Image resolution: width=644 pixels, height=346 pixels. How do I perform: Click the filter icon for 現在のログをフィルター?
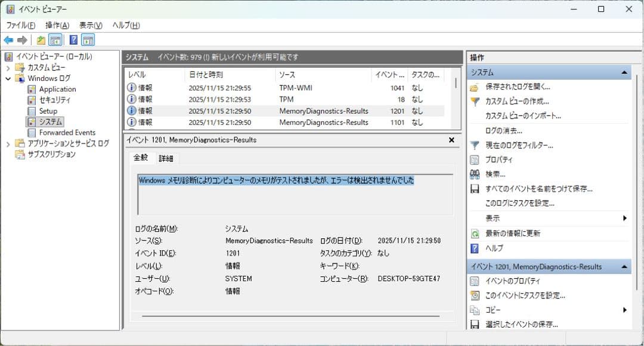[x=474, y=145]
